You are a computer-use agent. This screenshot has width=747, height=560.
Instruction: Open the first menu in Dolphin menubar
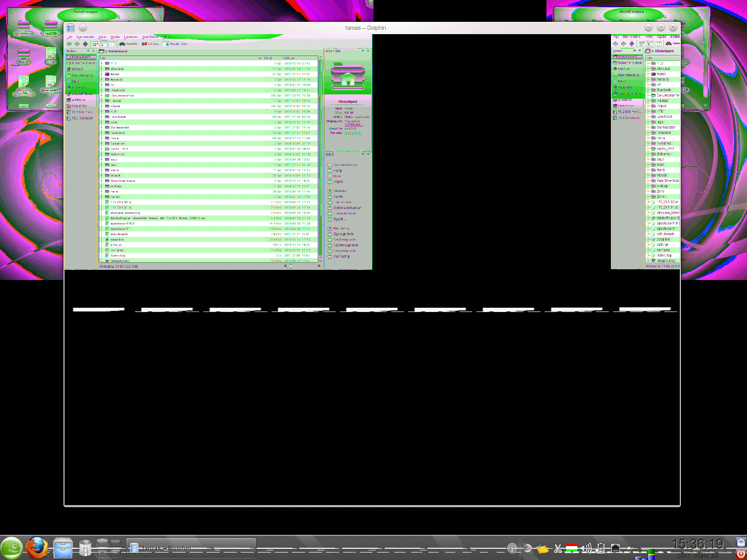pos(70,37)
